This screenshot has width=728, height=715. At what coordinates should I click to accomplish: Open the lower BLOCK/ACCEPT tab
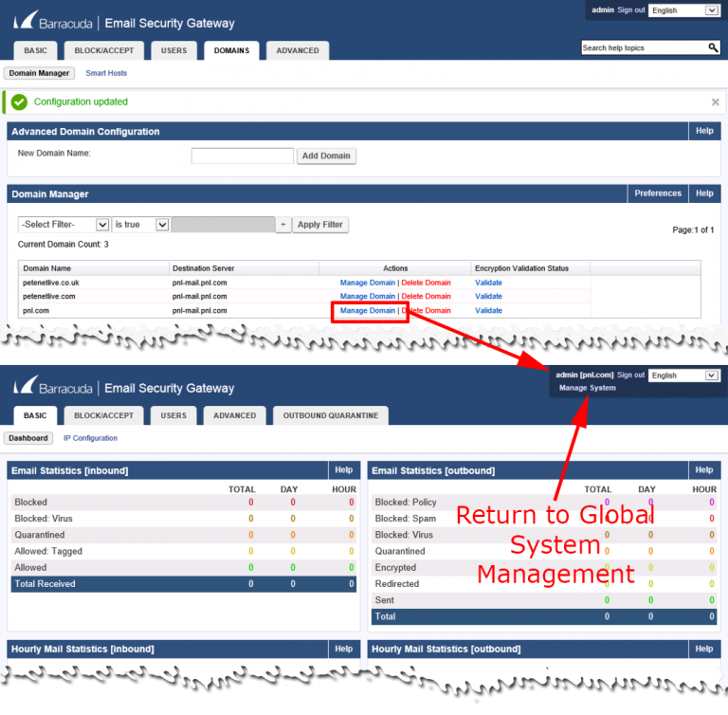coord(103,415)
